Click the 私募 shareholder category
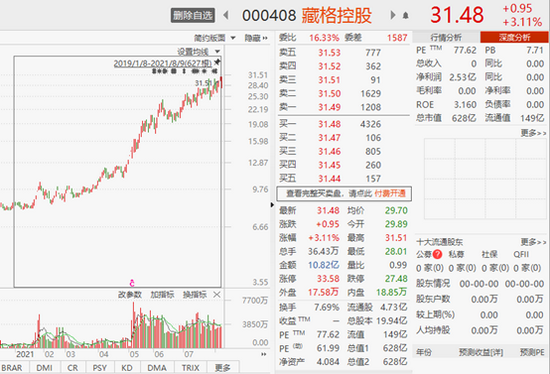 456,254
